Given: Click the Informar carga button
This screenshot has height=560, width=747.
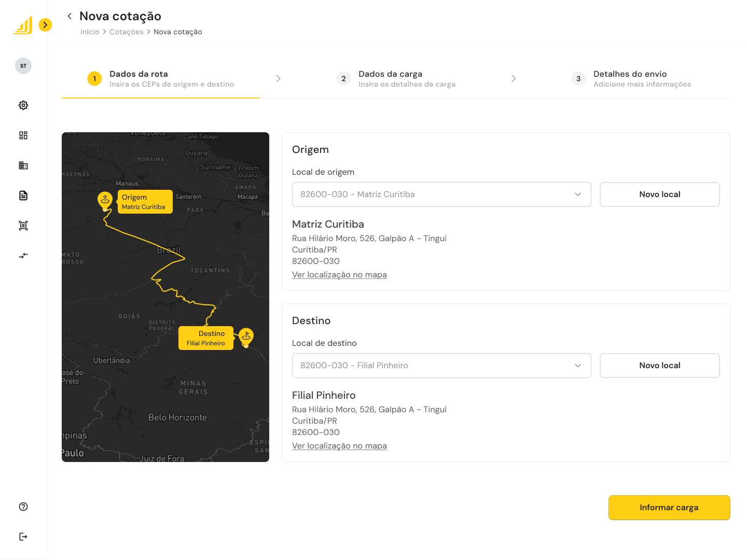Looking at the screenshot, I should pyautogui.click(x=669, y=508).
